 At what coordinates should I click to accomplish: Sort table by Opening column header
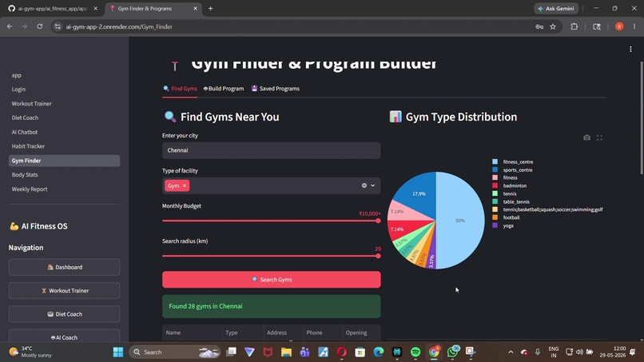361,332
